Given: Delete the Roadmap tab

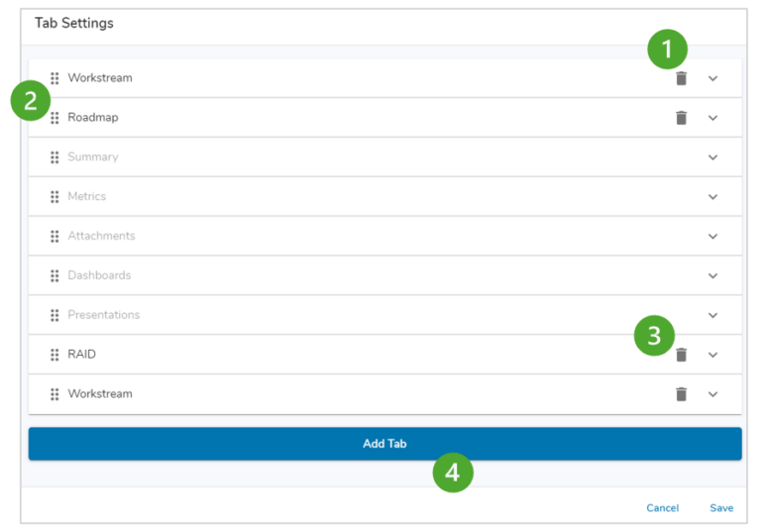Looking at the screenshot, I should (x=682, y=118).
